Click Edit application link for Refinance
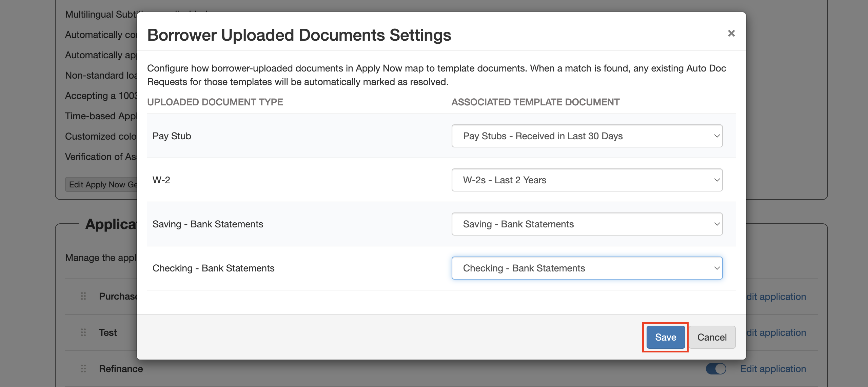The image size is (868, 387). point(773,369)
